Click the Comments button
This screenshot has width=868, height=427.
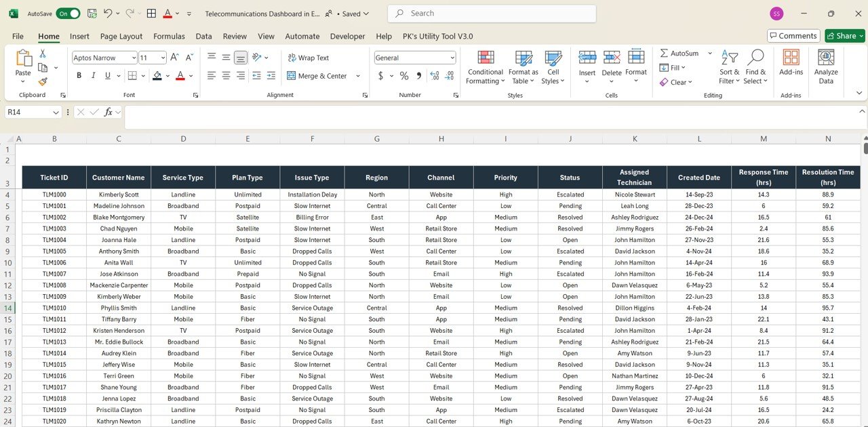click(793, 36)
